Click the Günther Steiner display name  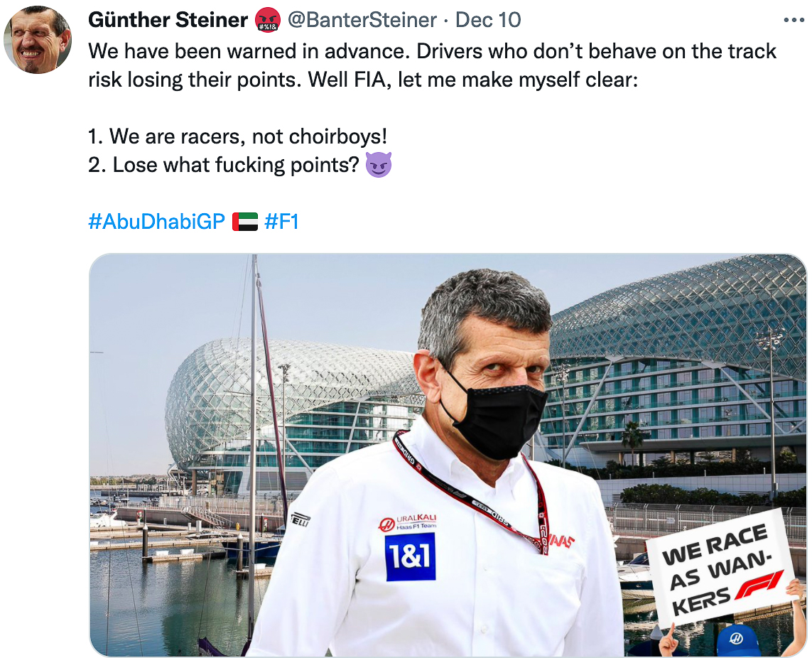pyautogui.click(x=168, y=20)
